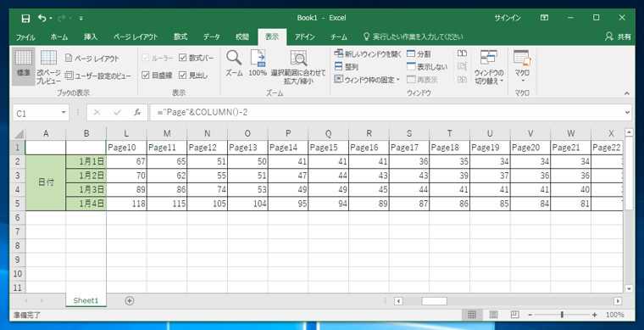This screenshot has width=644, height=330.
Task: Click the Undo arrow icon
Action: [42, 18]
